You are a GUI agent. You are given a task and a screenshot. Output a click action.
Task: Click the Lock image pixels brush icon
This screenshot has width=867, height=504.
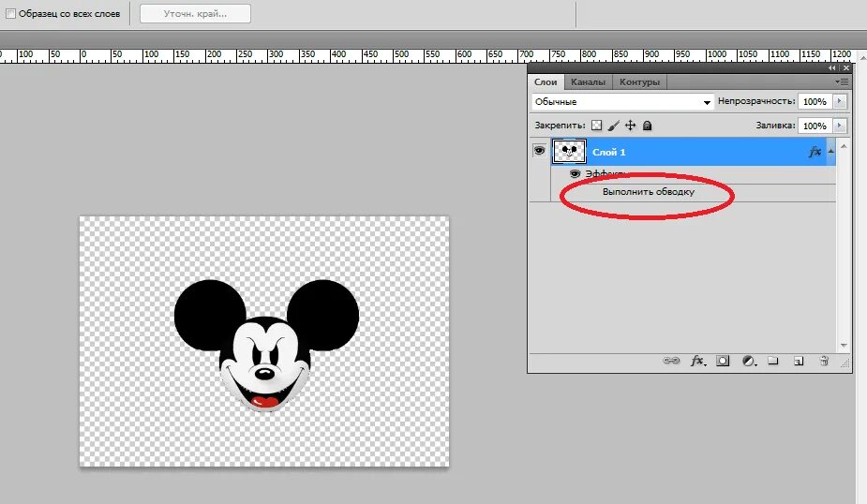[x=613, y=126]
